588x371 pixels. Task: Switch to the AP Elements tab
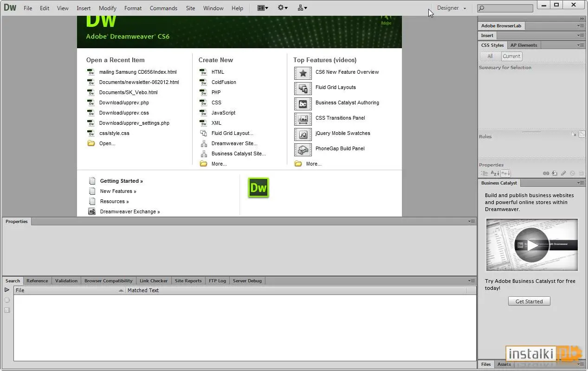[x=523, y=45]
